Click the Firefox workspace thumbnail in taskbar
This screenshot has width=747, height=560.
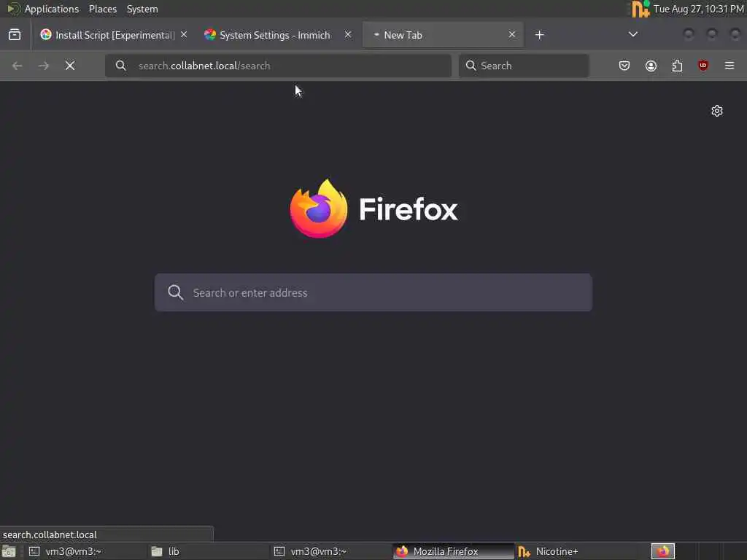662,551
